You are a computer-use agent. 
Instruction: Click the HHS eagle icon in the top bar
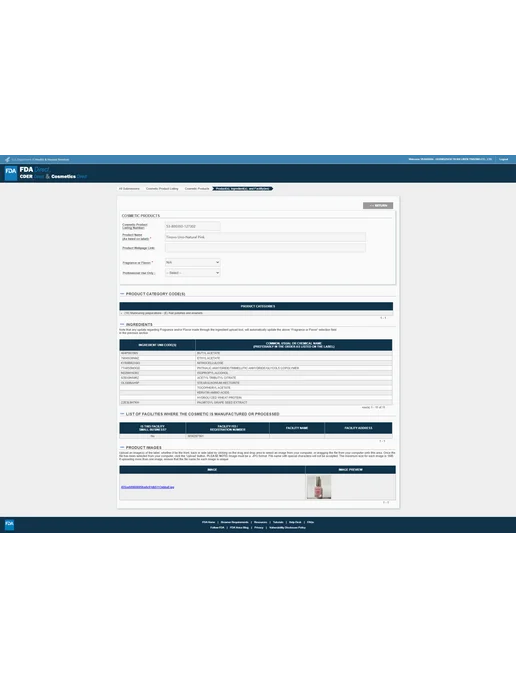point(7,159)
